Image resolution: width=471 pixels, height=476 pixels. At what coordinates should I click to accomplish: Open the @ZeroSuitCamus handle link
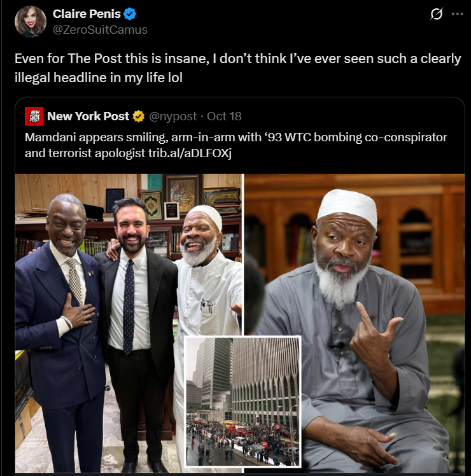[100, 30]
